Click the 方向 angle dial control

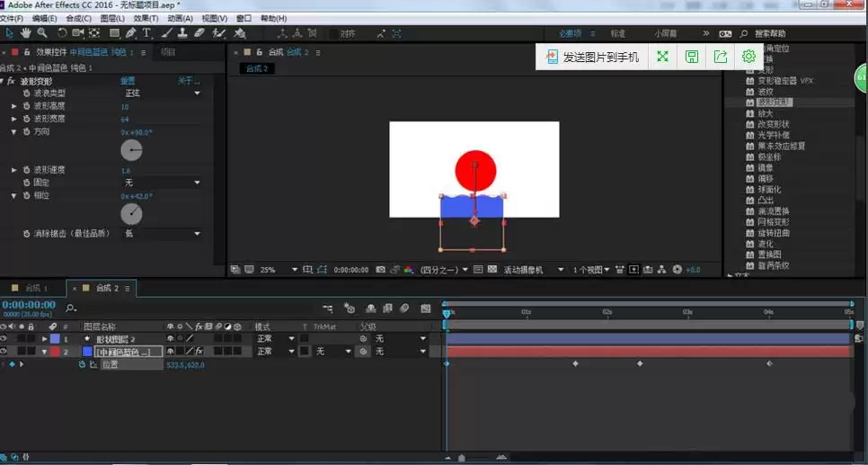tap(131, 150)
